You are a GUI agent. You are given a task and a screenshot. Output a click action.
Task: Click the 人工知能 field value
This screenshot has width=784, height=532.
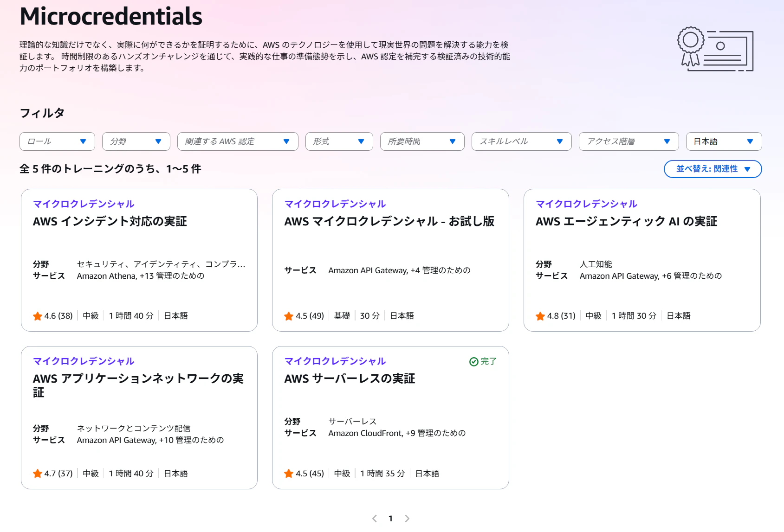596,264
